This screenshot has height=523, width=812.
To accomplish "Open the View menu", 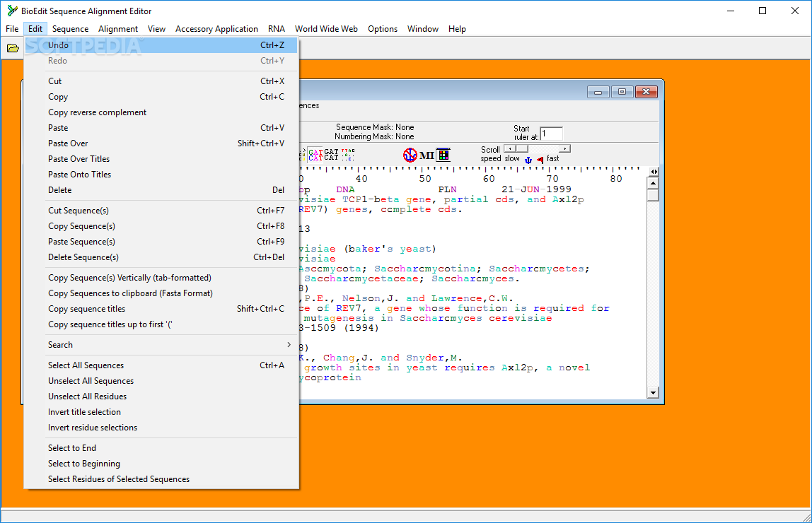I will click(x=156, y=29).
